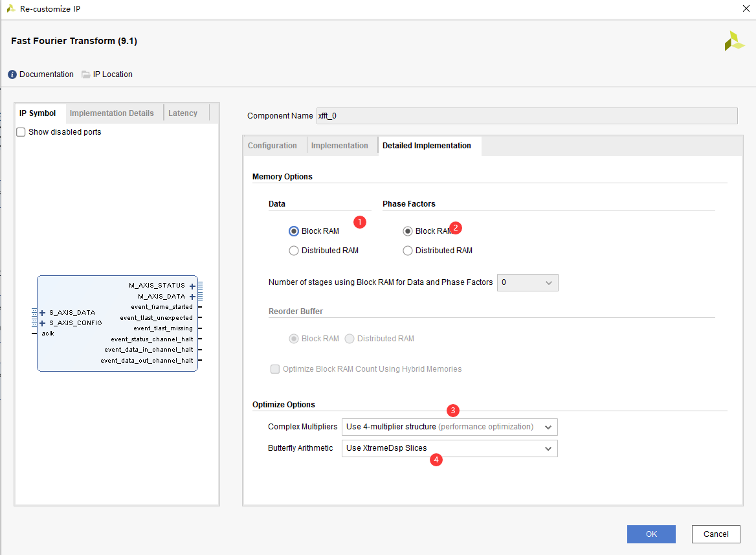Expand the Butterfly Arithmetic dropdown
Screen dimensions: 756x555
(x=449, y=448)
